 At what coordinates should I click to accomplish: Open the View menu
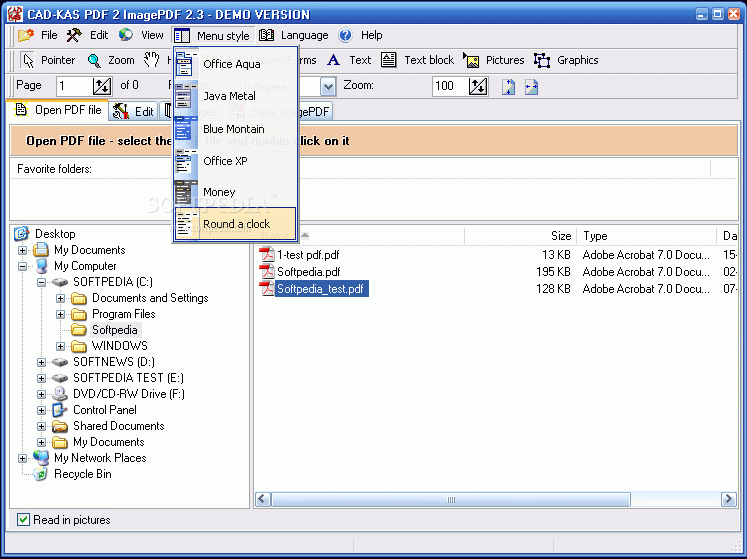point(141,35)
